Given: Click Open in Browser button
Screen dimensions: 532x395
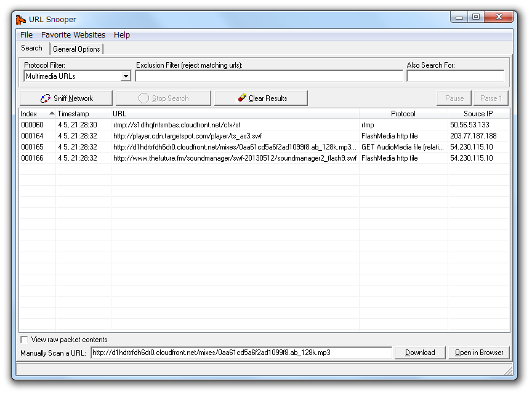Looking at the screenshot, I should 478,353.
